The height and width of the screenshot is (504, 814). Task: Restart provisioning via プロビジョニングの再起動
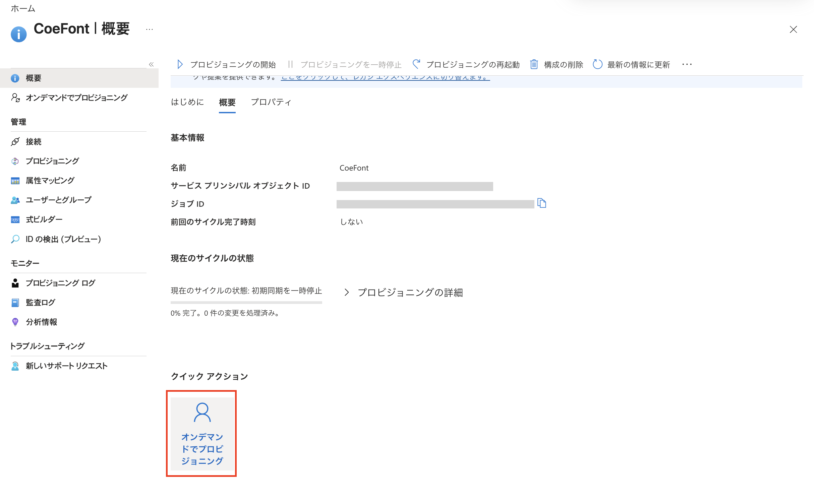coord(466,64)
